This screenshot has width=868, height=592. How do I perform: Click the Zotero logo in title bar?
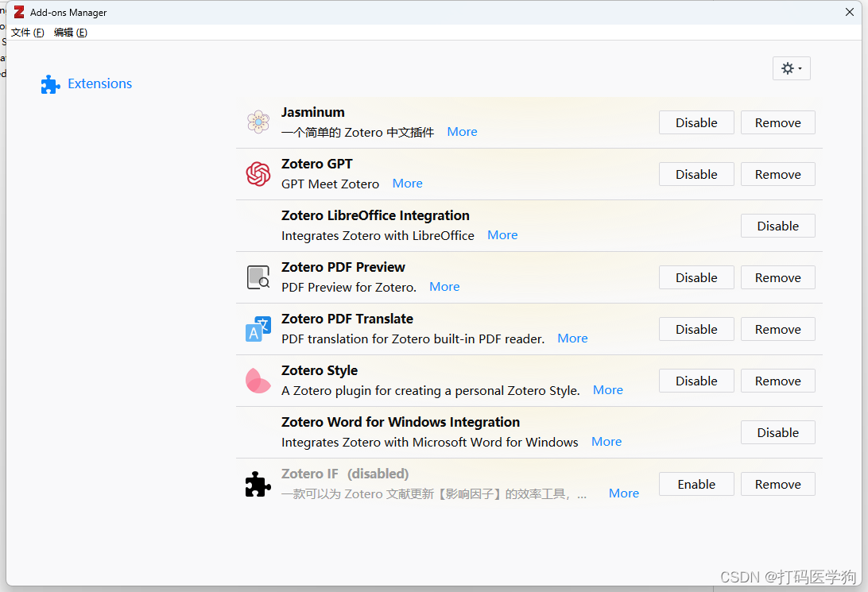click(x=19, y=12)
